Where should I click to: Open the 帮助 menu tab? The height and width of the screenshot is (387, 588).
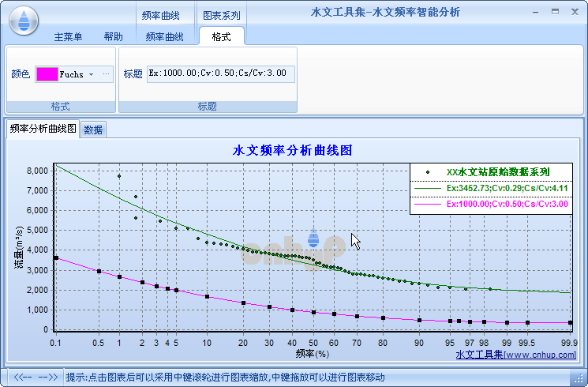tap(113, 37)
